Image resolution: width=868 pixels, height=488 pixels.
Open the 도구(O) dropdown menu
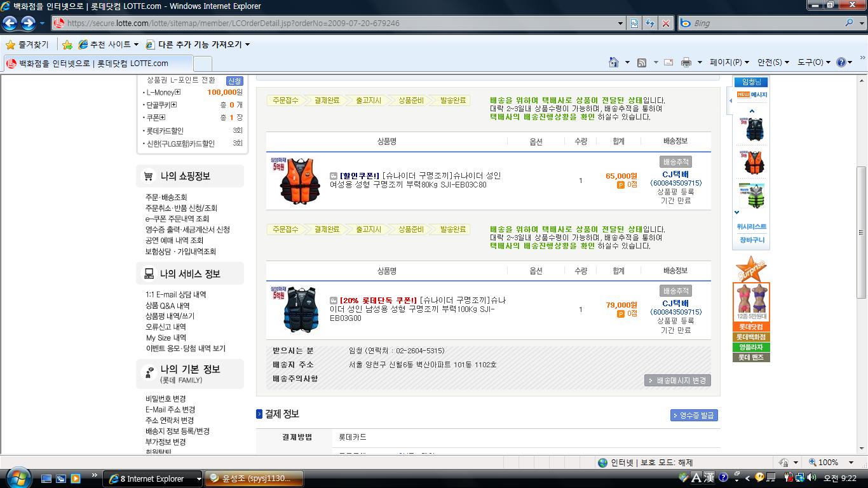point(814,62)
